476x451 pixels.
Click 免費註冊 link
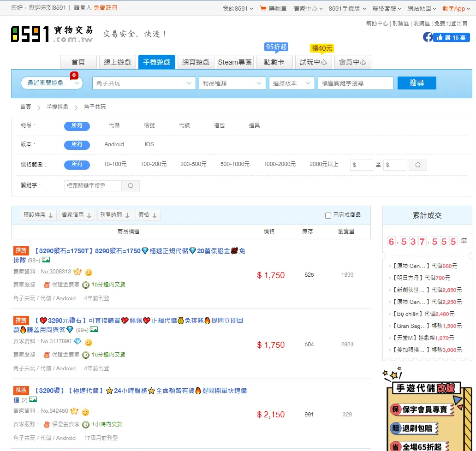105,7
